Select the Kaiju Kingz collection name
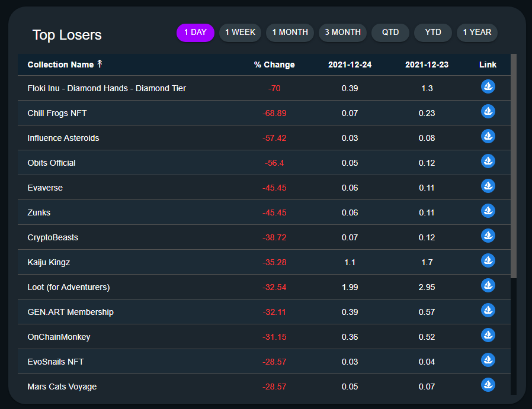The height and width of the screenshot is (409, 532). click(x=49, y=262)
